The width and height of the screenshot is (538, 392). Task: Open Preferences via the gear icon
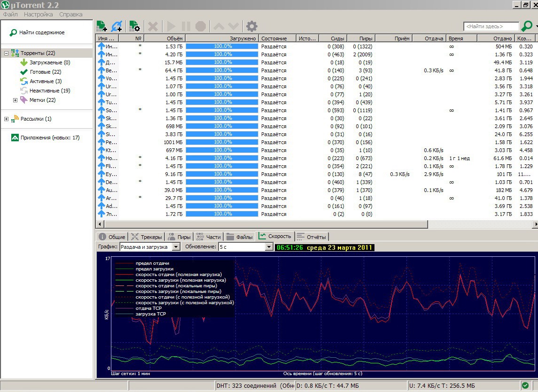(252, 26)
